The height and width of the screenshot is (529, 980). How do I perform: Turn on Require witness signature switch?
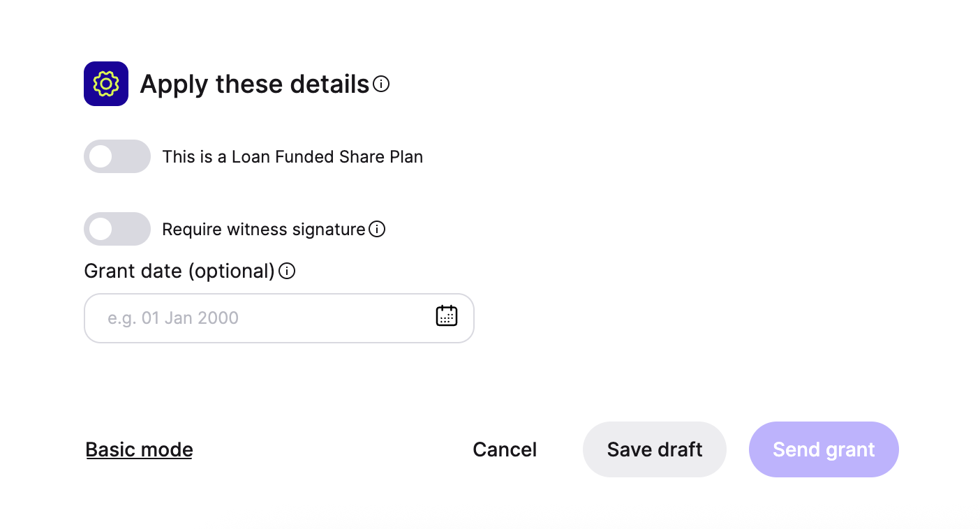point(117,229)
